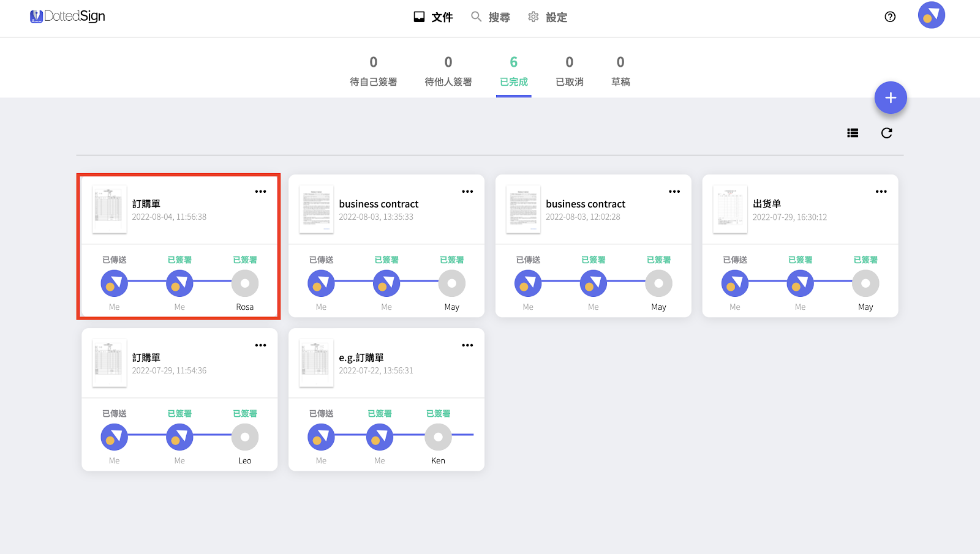Screen dimensions: 980x554
Task: Click timestamp 2022-08-04, 11:56:38
Action: pyautogui.click(x=169, y=217)
